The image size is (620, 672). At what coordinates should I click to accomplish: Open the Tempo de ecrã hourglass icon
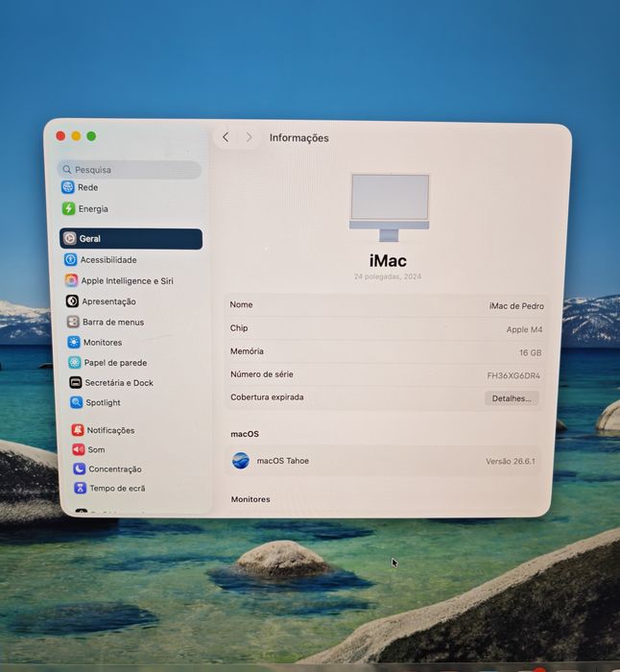point(80,488)
